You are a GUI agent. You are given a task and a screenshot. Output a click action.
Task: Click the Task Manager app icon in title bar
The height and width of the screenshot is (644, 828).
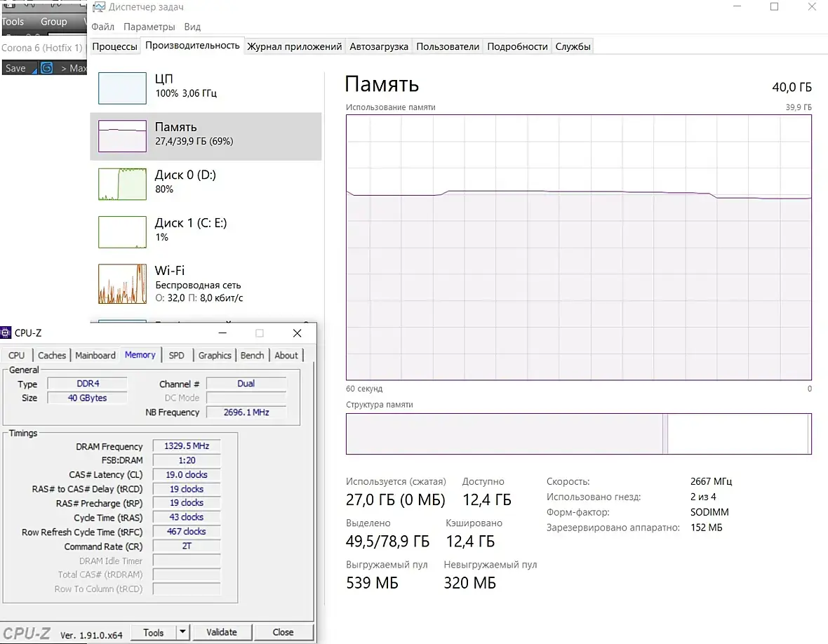pos(99,7)
